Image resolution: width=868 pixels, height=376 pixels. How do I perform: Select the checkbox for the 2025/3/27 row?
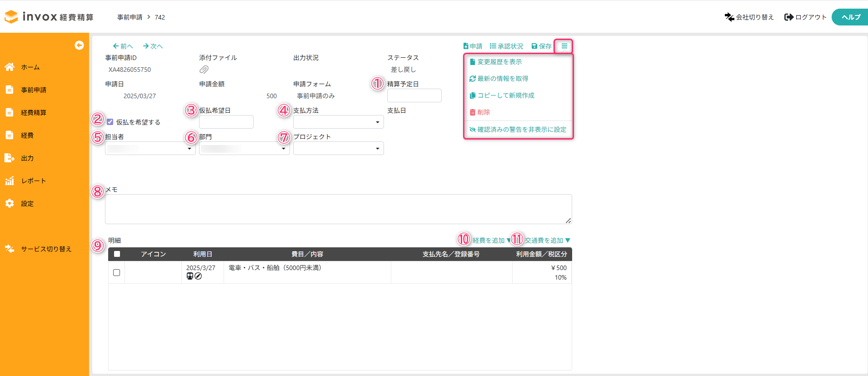[x=117, y=272]
